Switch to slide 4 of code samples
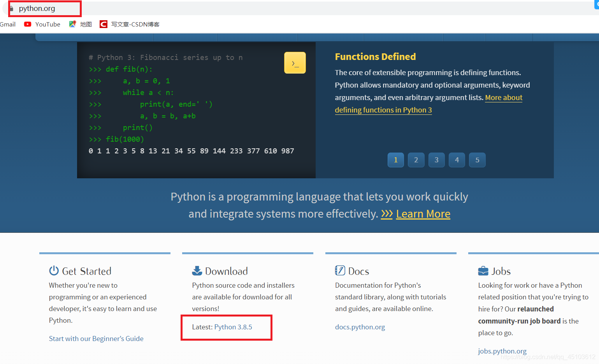 tap(457, 160)
